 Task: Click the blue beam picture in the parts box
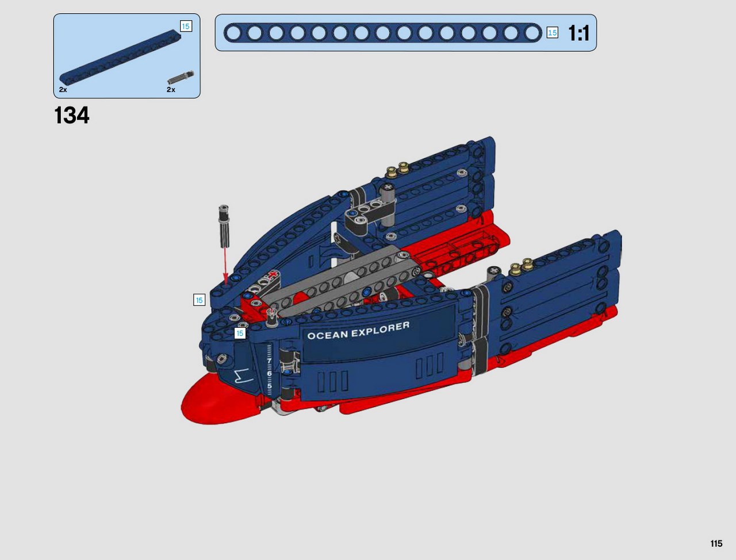(120, 57)
